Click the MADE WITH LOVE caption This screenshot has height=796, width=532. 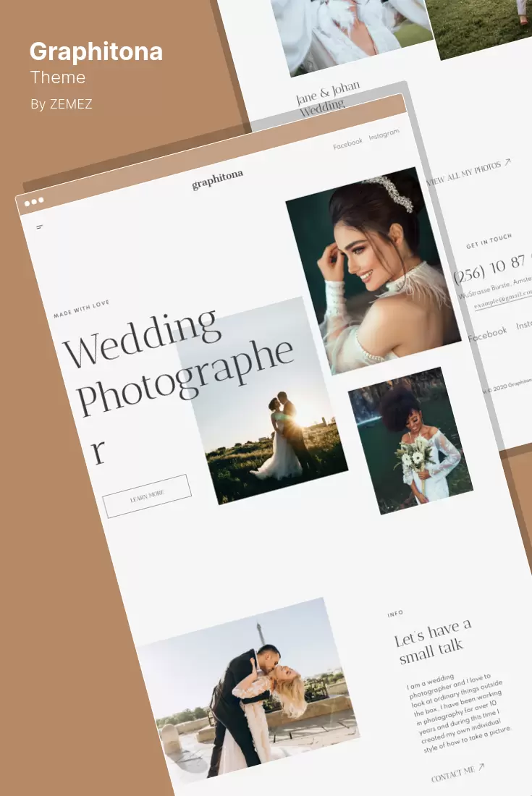click(x=82, y=309)
